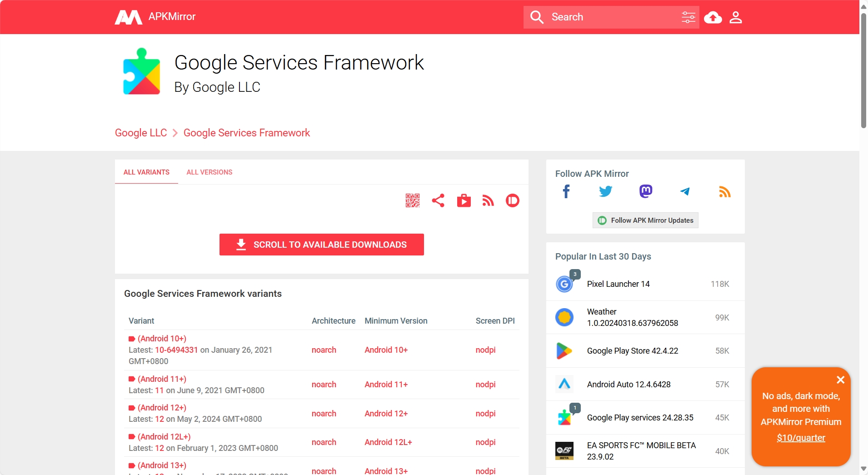
Task: Click Android 10+ minimum version
Action: 386,350
